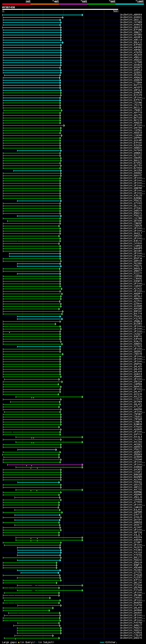Select hit label UniRef100_Q5KIG4
Screen dimensions: 146x644
pyautogui.click(x=131, y=382)
